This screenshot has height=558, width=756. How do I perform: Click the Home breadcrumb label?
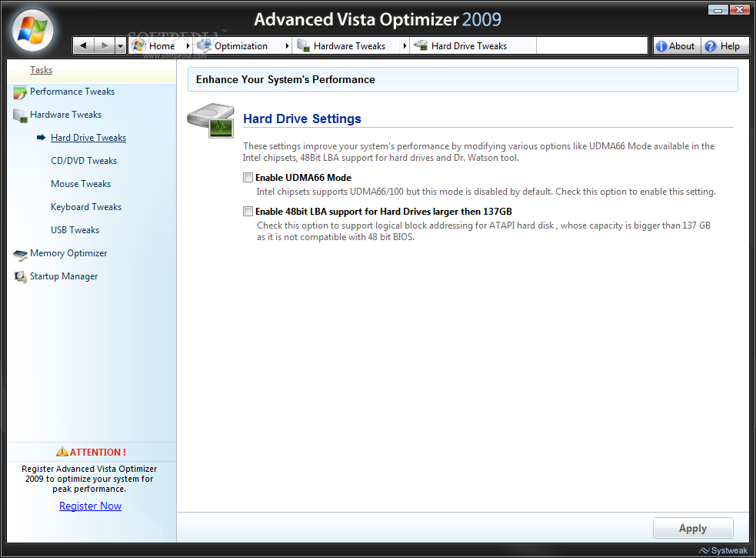[x=162, y=46]
